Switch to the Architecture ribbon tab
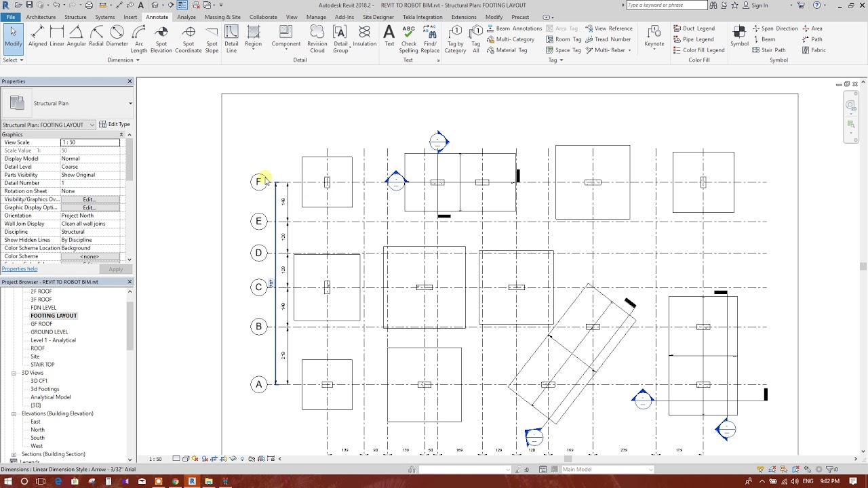This screenshot has height=488, width=868. click(x=42, y=17)
